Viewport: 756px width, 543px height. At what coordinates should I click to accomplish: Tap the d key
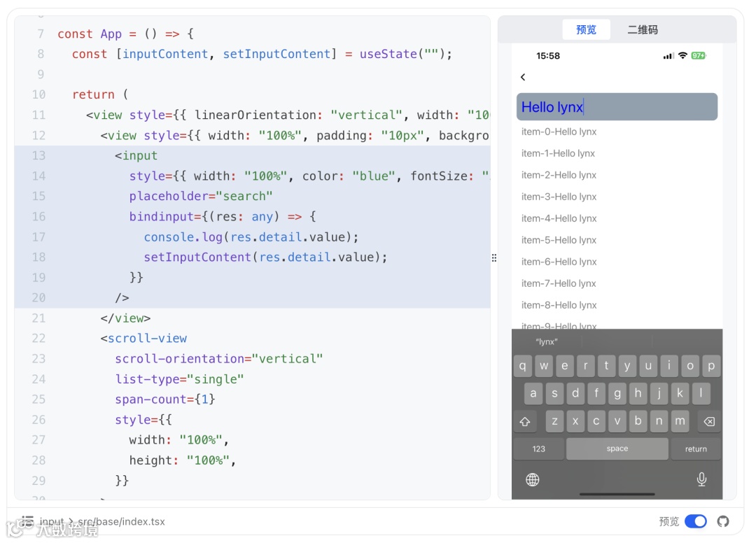click(x=575, y=393)
